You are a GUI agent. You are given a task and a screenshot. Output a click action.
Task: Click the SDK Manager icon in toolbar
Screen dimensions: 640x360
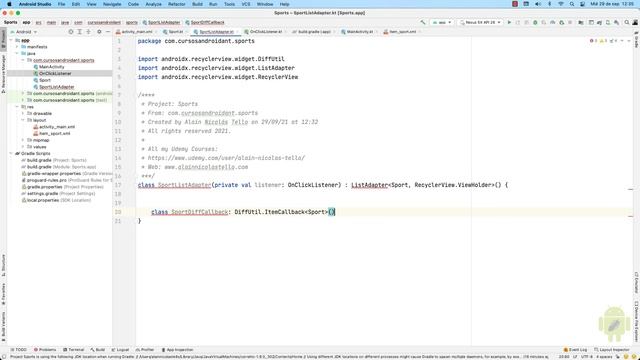(x=616, y=22)
